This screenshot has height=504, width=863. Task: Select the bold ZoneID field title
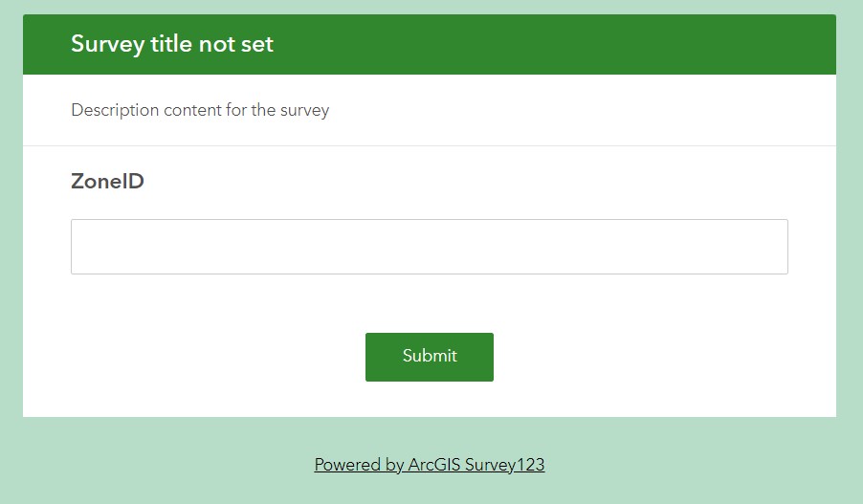107,181
